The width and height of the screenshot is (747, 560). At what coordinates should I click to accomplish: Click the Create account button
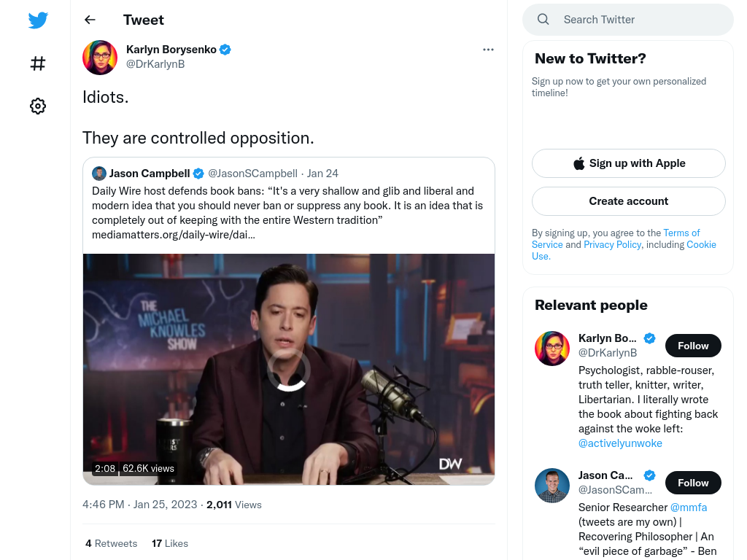(628, 201)
